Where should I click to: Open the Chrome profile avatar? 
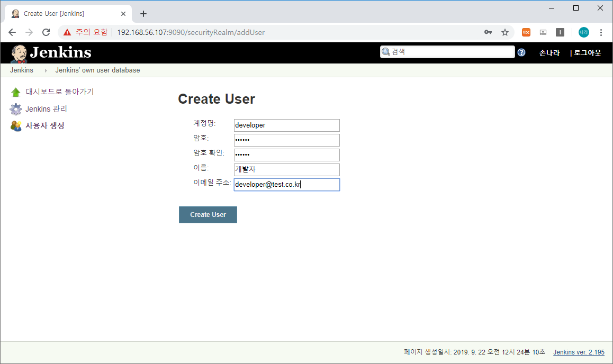coord(584,32)
